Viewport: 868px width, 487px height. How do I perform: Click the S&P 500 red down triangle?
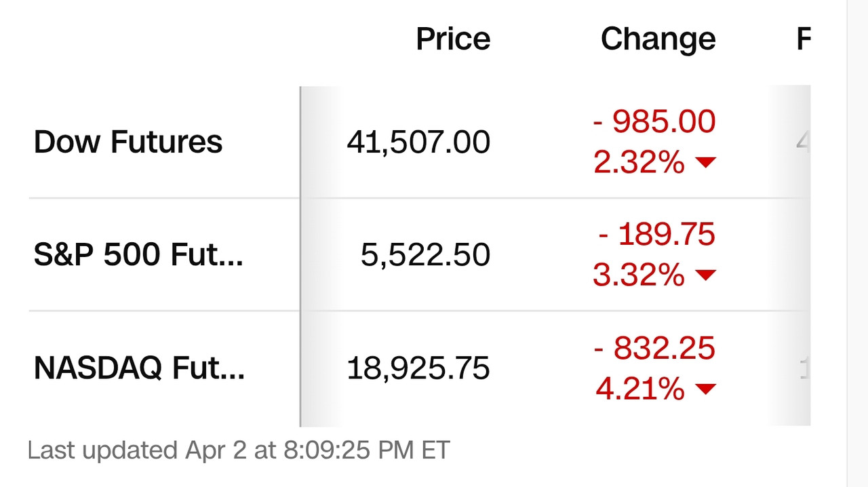[706, 275]
